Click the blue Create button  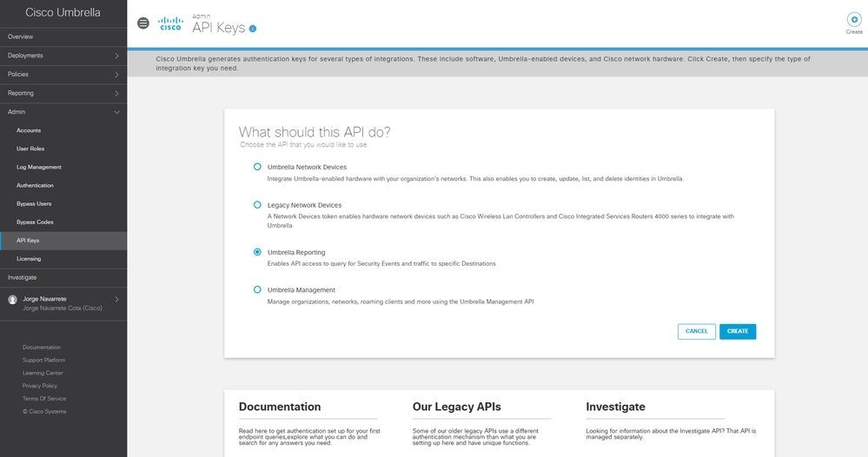pyautogui.click(x=738, y=331)
